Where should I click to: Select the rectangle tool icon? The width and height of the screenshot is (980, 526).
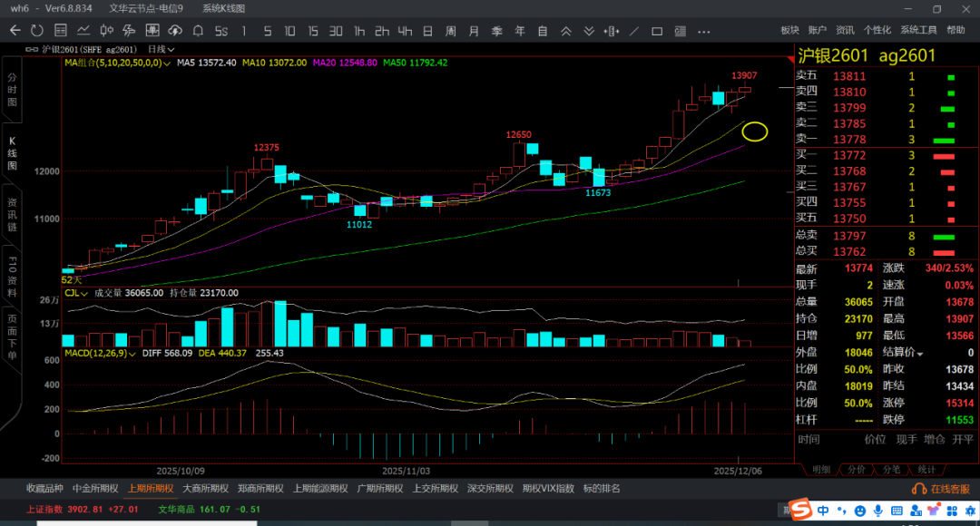click(x=657, y=31)
